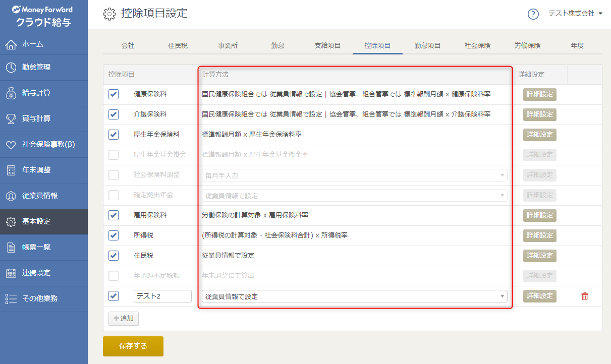Open 社会保険料調整 calculation method dropdown
This screenshot has height=364, width=611.
click(355, 175)
